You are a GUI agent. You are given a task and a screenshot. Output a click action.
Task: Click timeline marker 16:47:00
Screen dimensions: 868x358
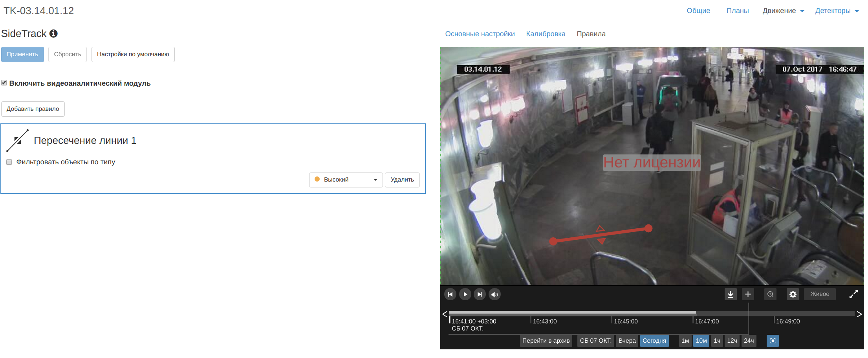point(707,321)
